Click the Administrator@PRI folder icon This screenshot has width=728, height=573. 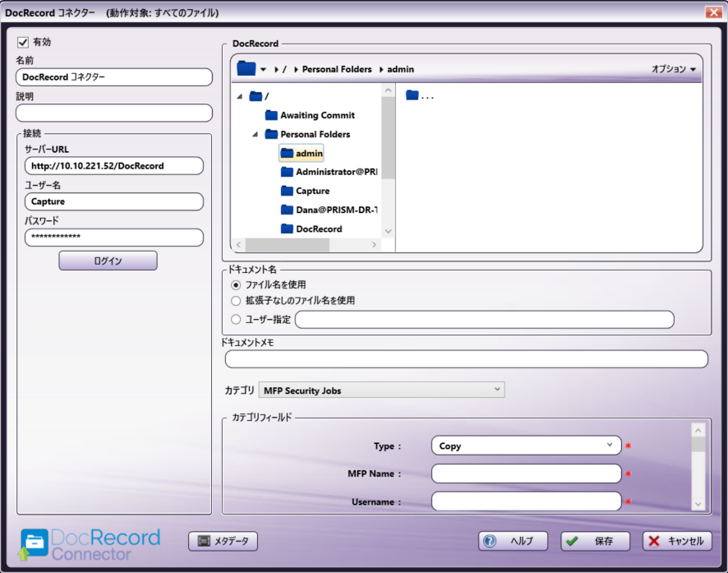pyautogui.click(x=287, y=172)
